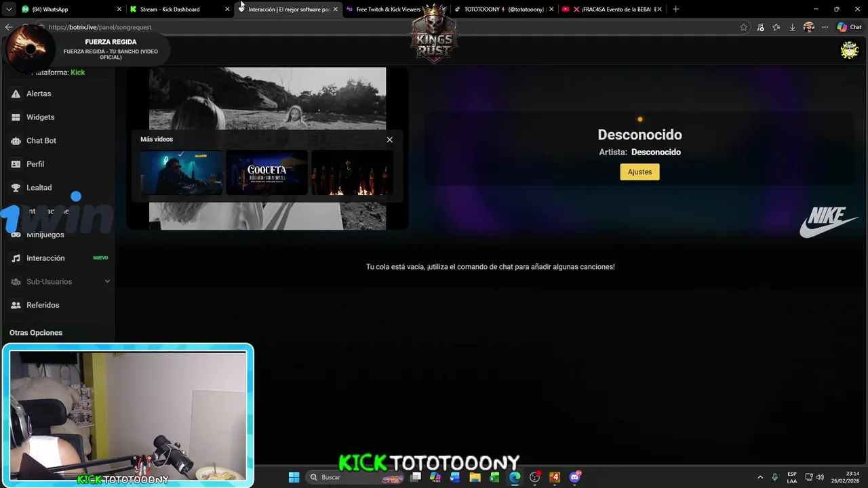Open Discord from the taskbar
Screen dimensions: 868x488
click(x=575, y=477)
